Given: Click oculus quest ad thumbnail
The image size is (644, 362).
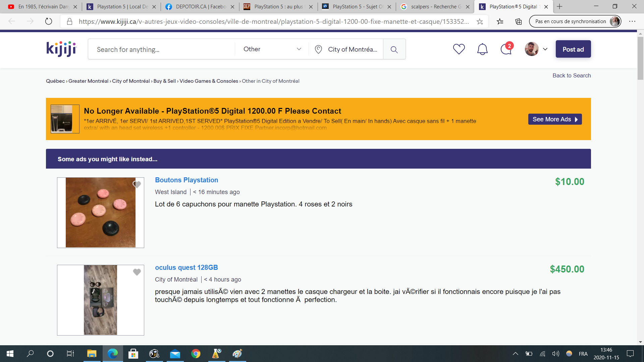Looking at the screenshot, I should point(101,300).
